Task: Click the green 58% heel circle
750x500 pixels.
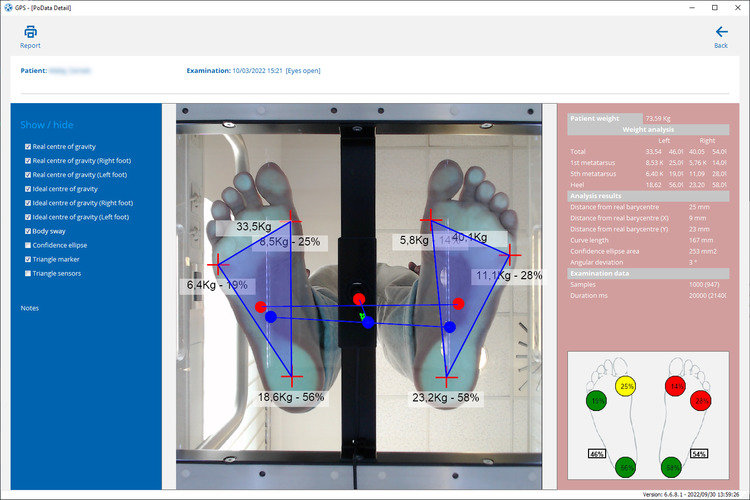Action: tap(672, 467)
